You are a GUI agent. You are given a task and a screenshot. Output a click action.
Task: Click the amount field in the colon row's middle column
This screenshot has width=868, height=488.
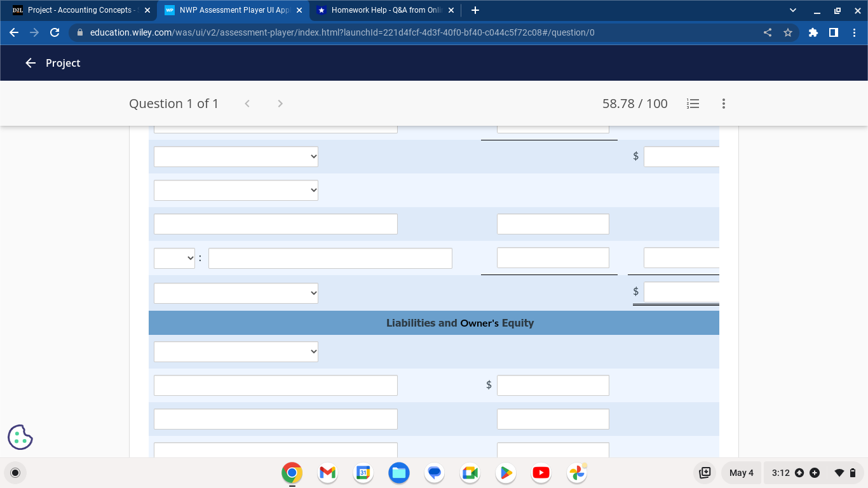(x=553, y=258)
